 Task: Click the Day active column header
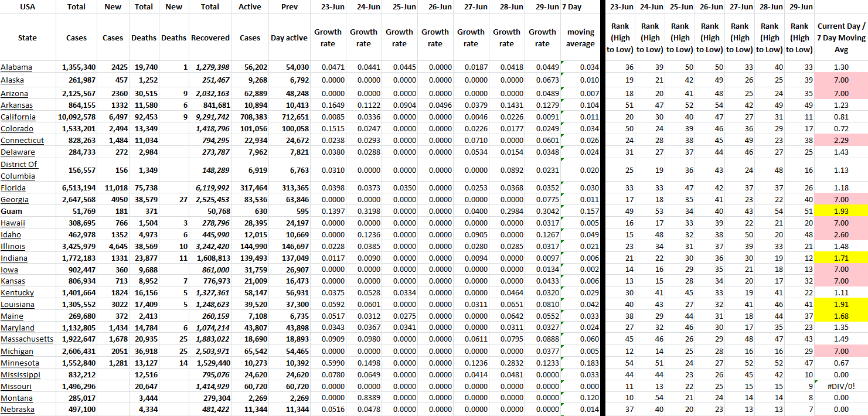[289, 38]
